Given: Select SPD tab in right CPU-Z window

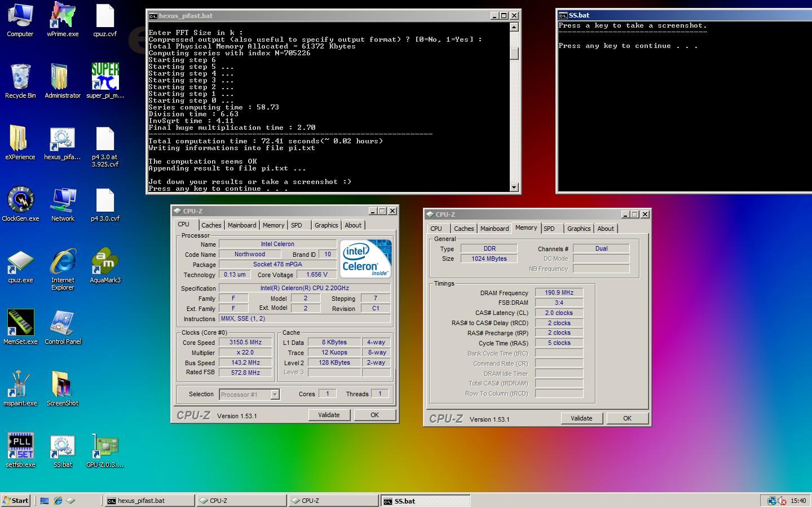Looking at the screenshot, I should pos(549,229).
